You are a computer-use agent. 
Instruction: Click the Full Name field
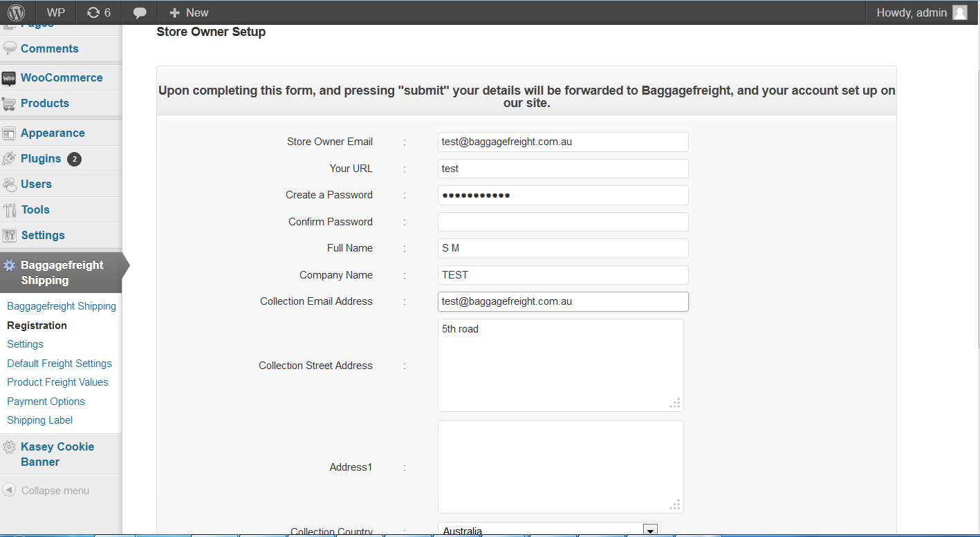point(563,248)
